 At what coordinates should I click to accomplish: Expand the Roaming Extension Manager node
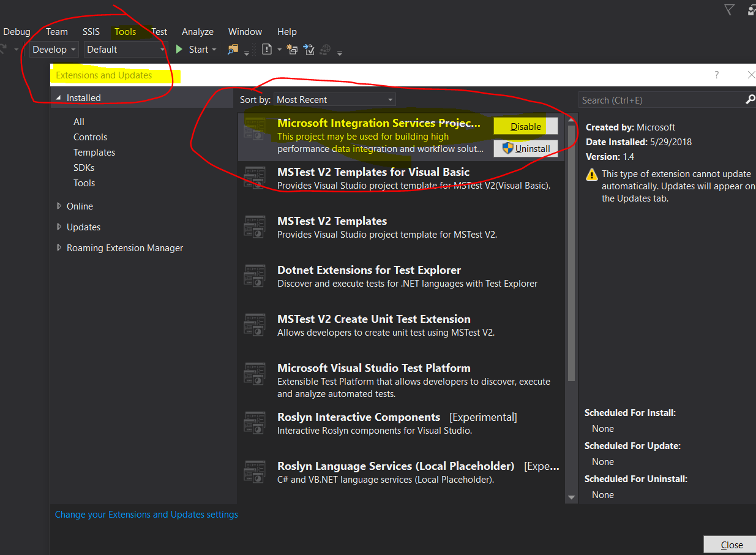(x=59, y=248)
